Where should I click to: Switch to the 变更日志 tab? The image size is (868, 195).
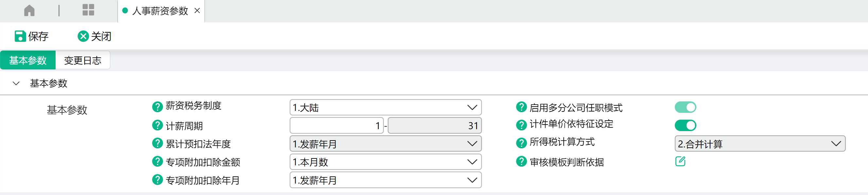click(x=83, y=61)
